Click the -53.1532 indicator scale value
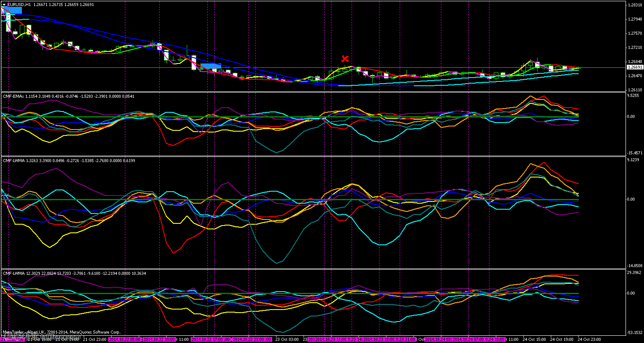Viewport: 644px width, 343px height. pyautogui.click(x=635, y=332)
